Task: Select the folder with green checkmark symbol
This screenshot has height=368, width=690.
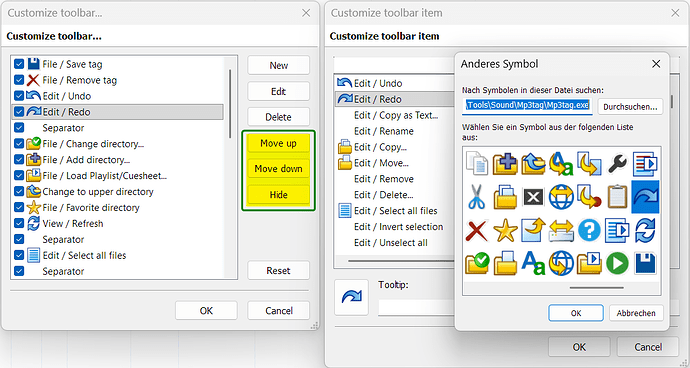Action: pos(477,263)
